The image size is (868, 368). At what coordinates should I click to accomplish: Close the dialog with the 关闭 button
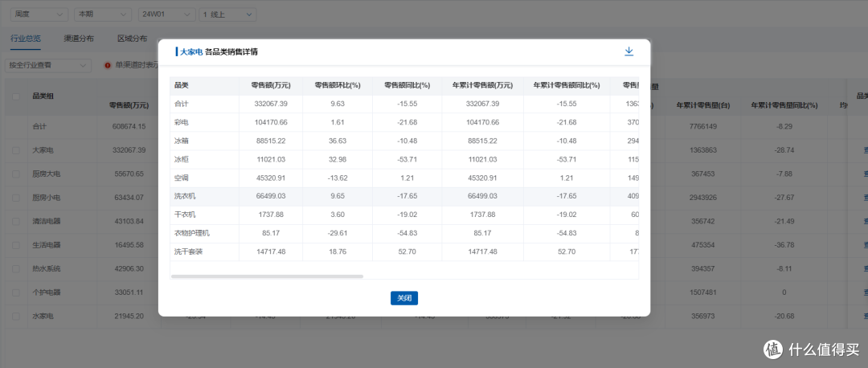click(x=404, y=298)
